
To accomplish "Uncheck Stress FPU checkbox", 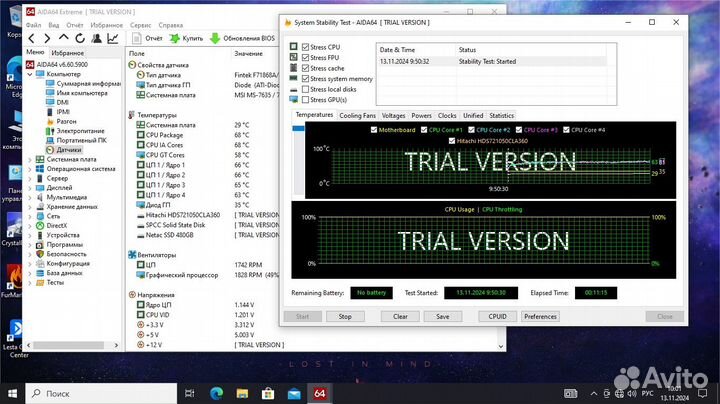I will click(x=305, y=57).
